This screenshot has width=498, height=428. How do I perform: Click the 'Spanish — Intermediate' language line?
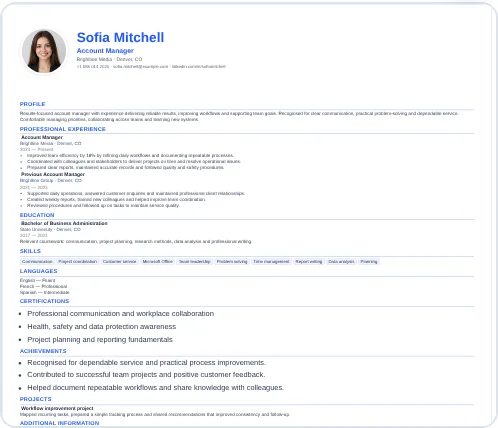coord(45,292)
